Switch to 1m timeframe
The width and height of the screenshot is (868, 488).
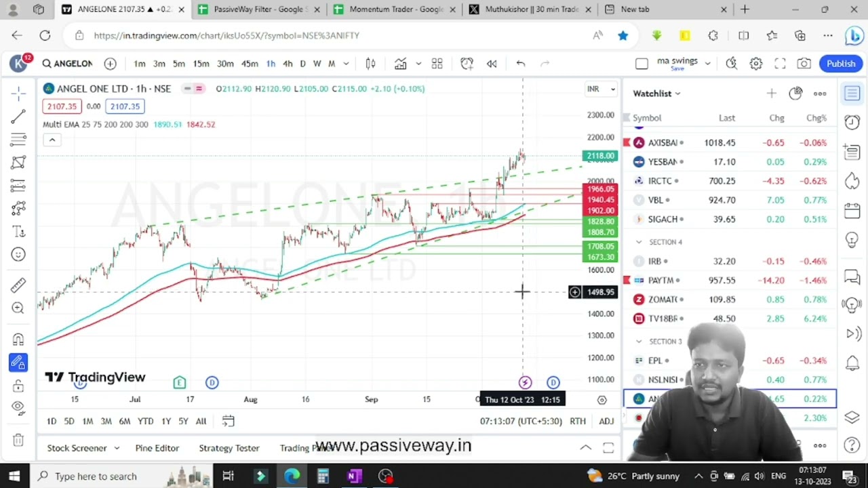pyautogui.click(x=139, y=64)
